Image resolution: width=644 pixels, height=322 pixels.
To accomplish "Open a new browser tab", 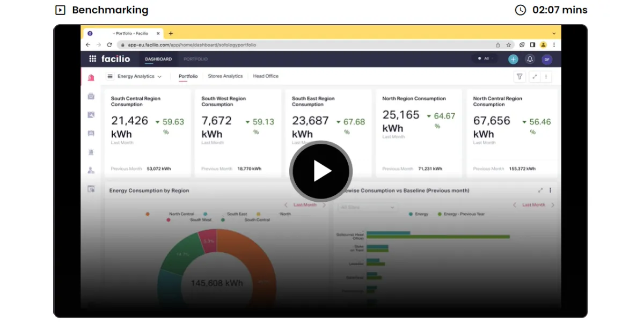I will [171, 33].
